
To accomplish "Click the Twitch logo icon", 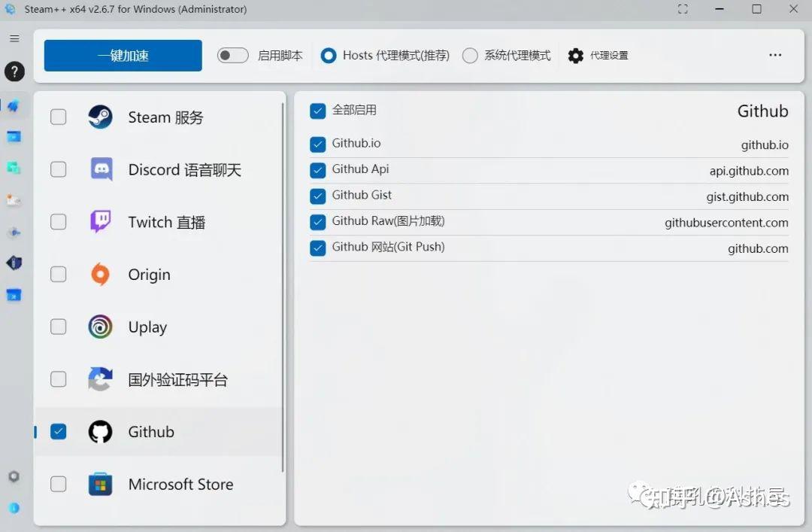I will pos(101,222).
